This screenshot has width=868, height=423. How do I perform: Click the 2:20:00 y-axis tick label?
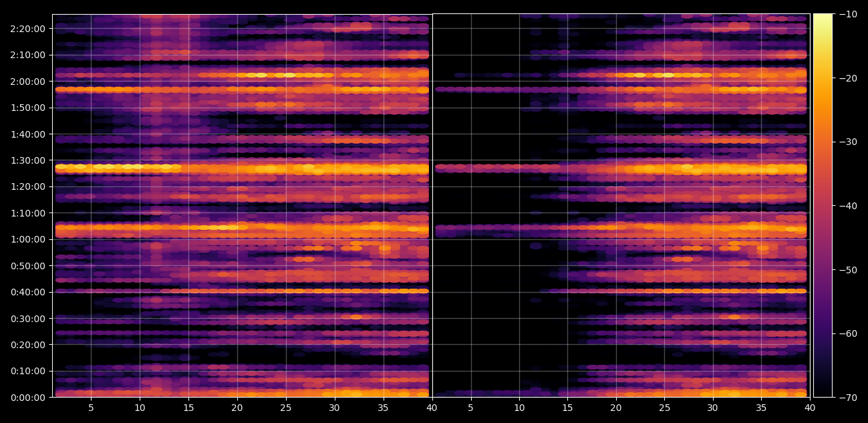pyautogui.click(x=28, y=29)
